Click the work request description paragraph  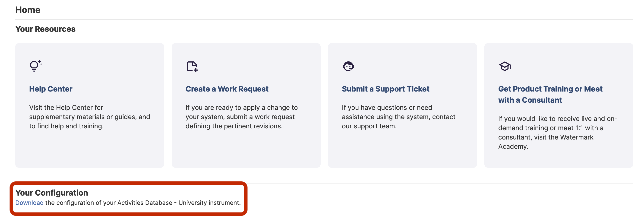[241, 117]
